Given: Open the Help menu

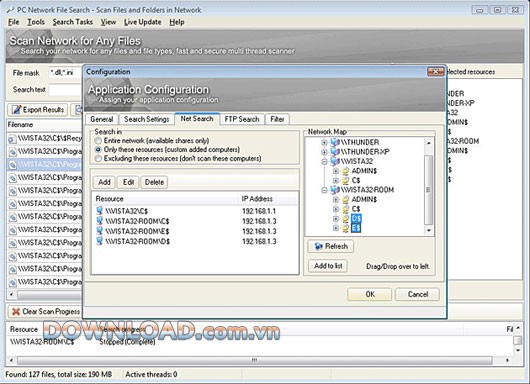Looking at the screenshot, I should (177, 22).
